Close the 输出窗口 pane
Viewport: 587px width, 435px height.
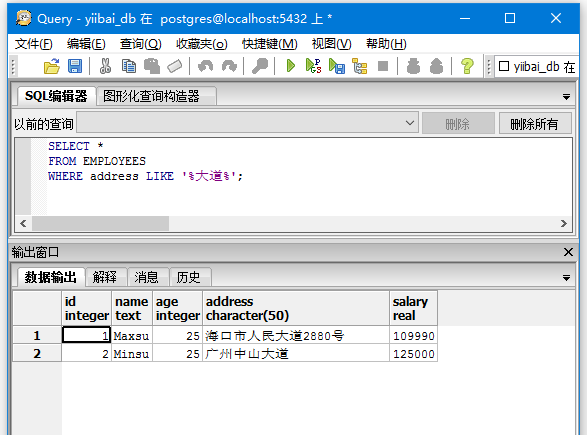pos(568,252)
